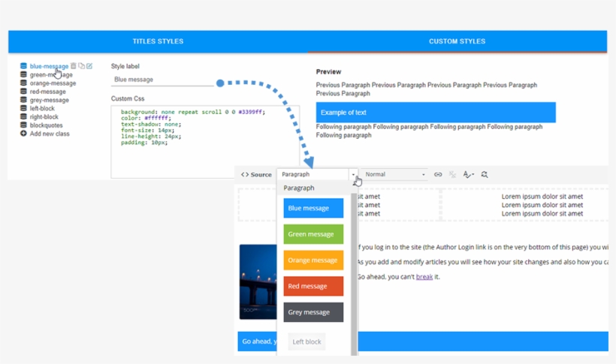Image resolution: width=616 pixels, height=364 pixels.
Task: Click inside the Custom Css code editor
Action: pyautogui.click(x=205, y=142)
